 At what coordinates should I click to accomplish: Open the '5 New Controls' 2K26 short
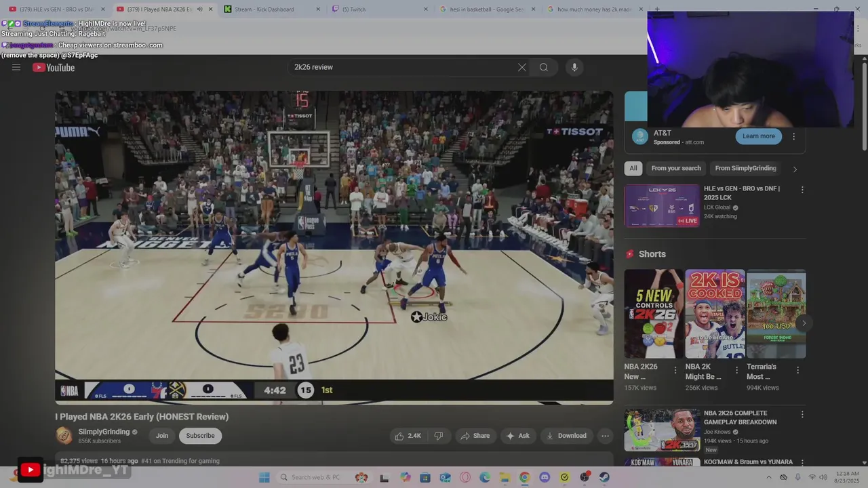[x=654, y=314]
